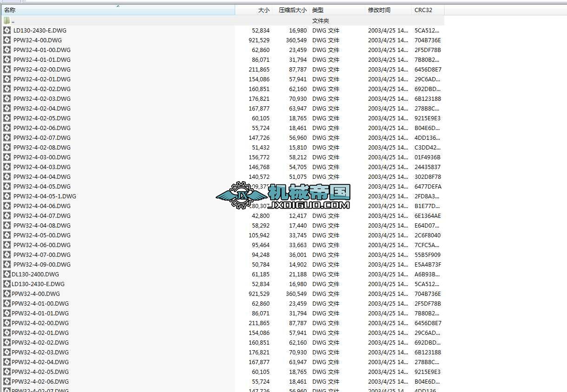Click the DWG icon beside LD130-2430-E.DWG
Screen dimensions: 567x392
[7, 30]
